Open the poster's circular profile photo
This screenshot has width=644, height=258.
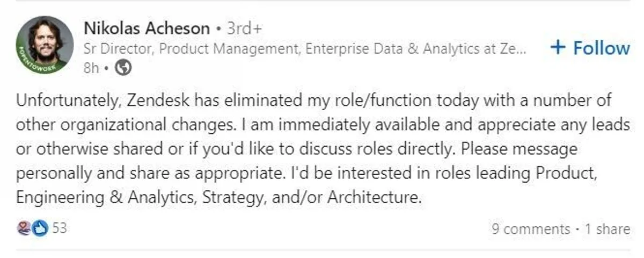pos(45,43)
